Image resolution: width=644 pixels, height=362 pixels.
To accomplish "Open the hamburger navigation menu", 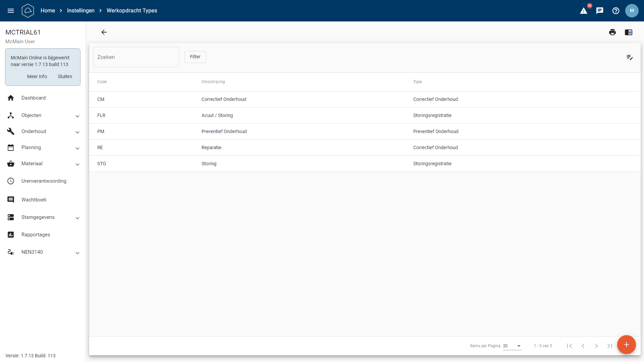I will point(11,11).
